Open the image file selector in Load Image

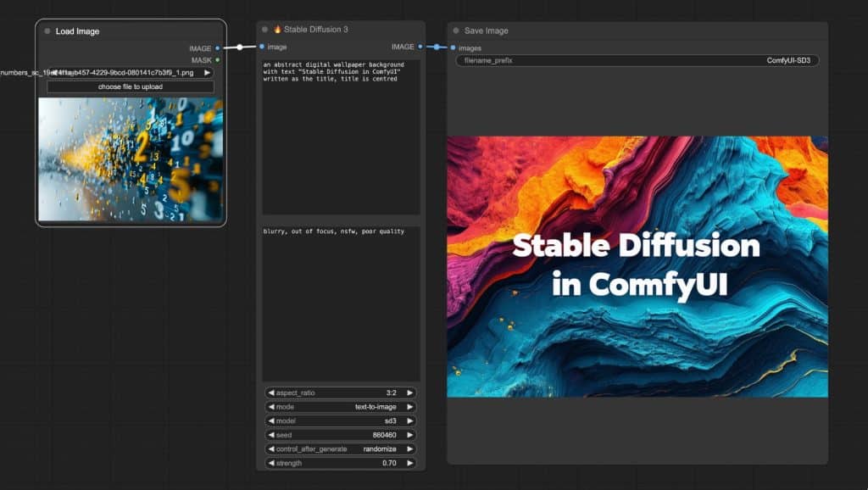131,73
